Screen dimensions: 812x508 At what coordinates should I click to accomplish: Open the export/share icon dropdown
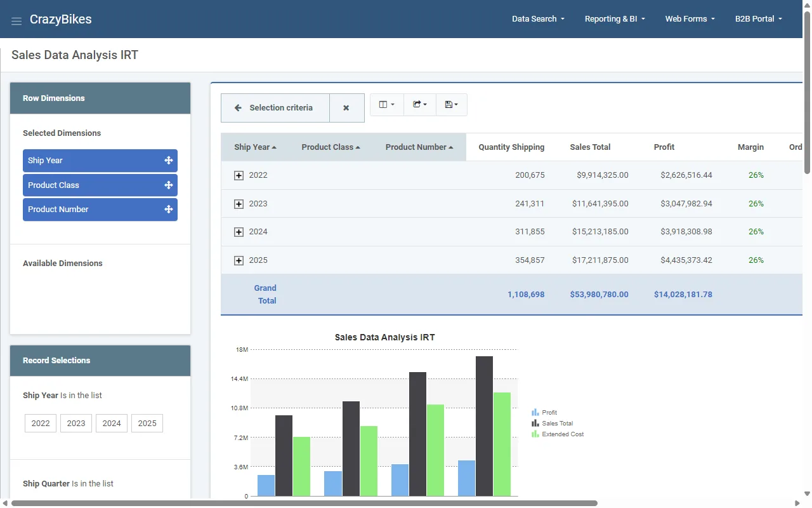tap(420, 105)
